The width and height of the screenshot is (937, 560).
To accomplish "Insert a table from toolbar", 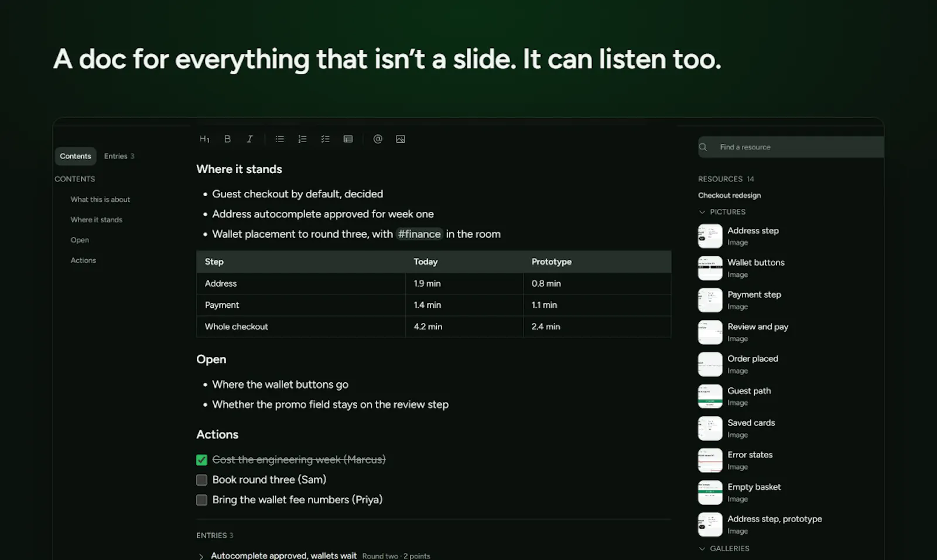I will 348,139.
